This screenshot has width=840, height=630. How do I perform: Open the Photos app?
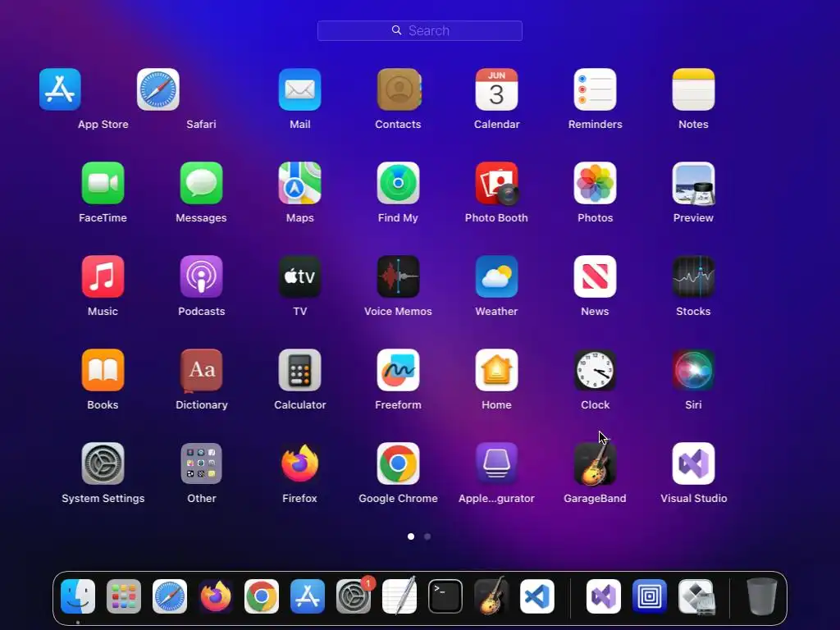(x=596, y=183)
